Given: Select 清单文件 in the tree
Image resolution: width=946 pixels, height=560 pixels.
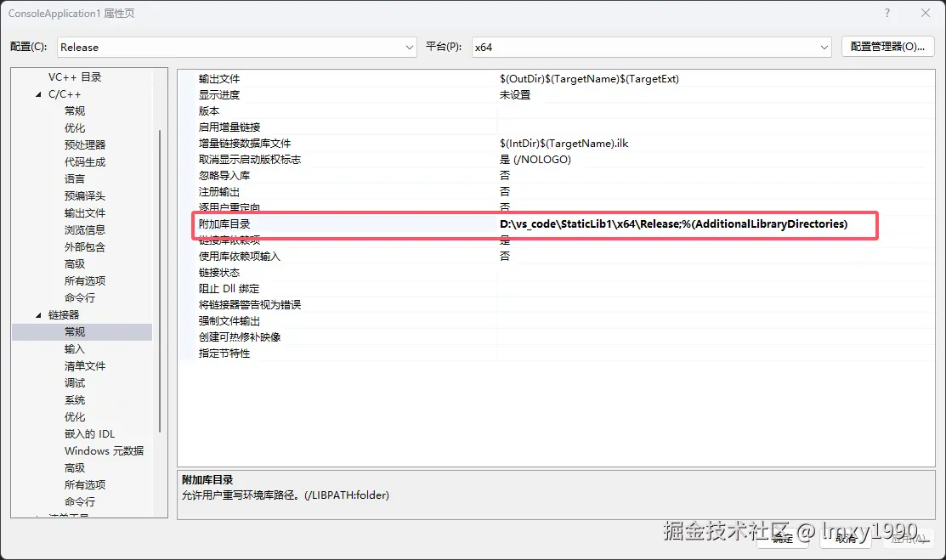Looking at the screenshot, I should pyautogui.click(x=85, y=365).
